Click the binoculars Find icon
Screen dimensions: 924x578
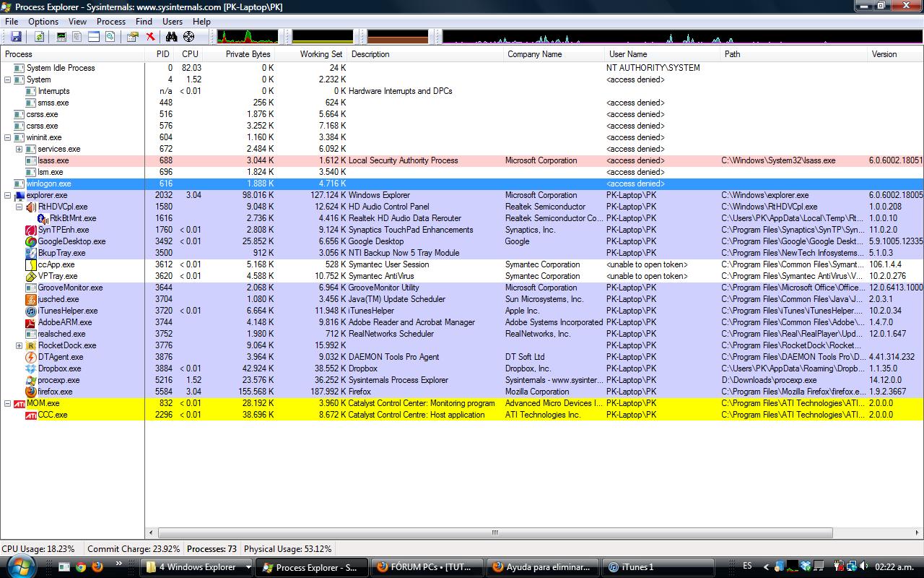click(172, 37)
